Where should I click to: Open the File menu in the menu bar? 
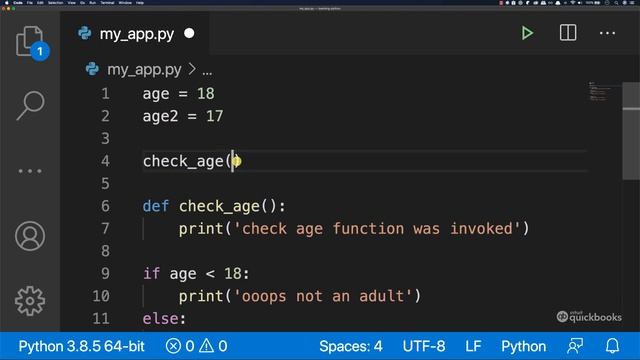pyautogui.click(x=30, y=3)
